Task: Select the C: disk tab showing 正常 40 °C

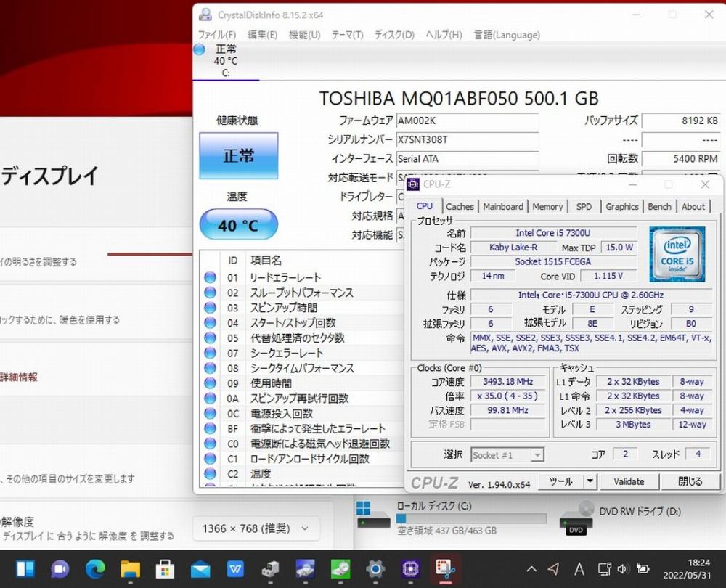Action: (x=226, y=61)
